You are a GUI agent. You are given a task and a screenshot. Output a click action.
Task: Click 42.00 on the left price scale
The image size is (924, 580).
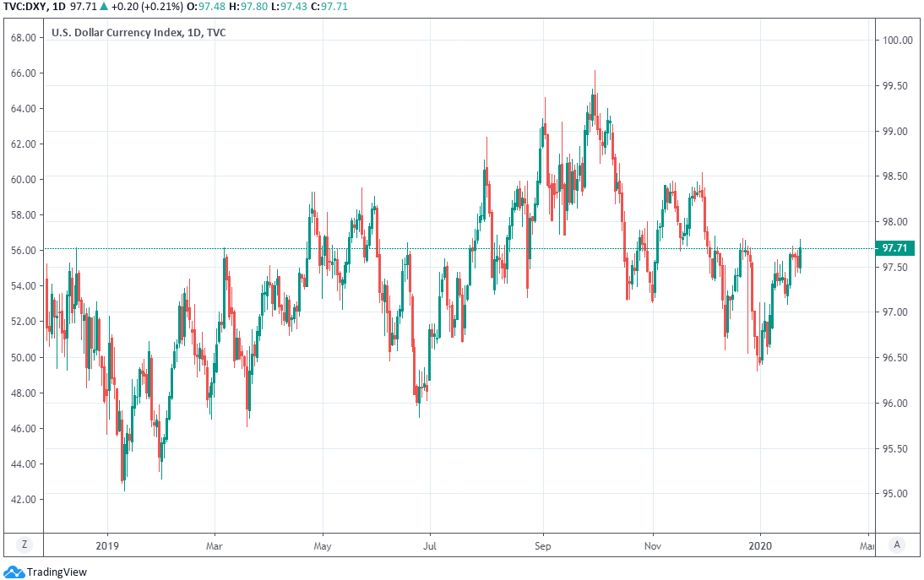(x=23, y=500)
